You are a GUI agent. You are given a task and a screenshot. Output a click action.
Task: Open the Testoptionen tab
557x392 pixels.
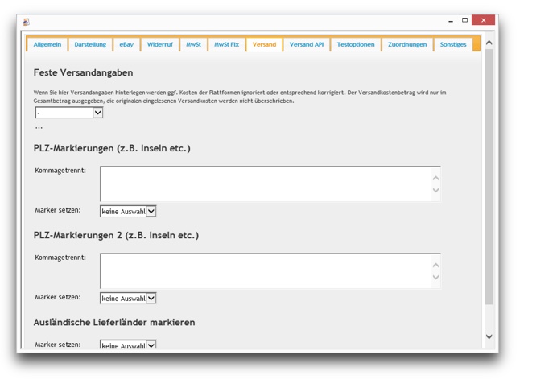pos(355,45)
